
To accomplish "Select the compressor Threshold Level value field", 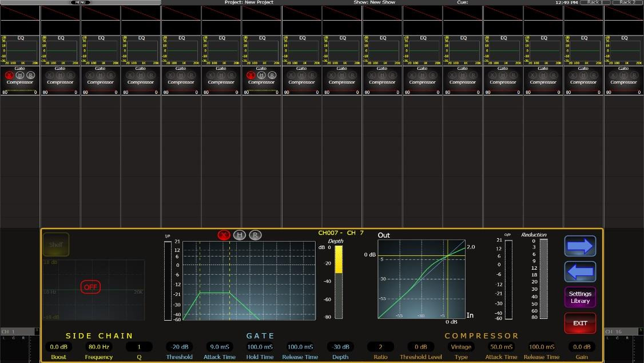I will [421, 347].
